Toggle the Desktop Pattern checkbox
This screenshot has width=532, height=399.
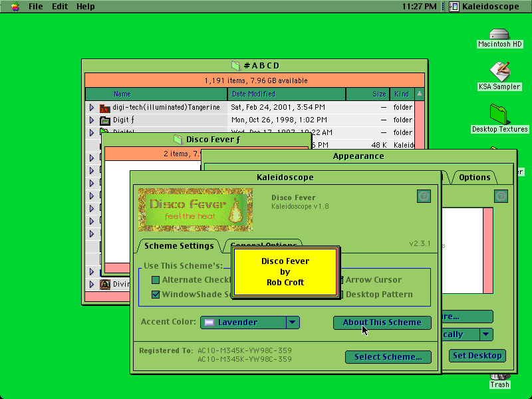point(341,295)
